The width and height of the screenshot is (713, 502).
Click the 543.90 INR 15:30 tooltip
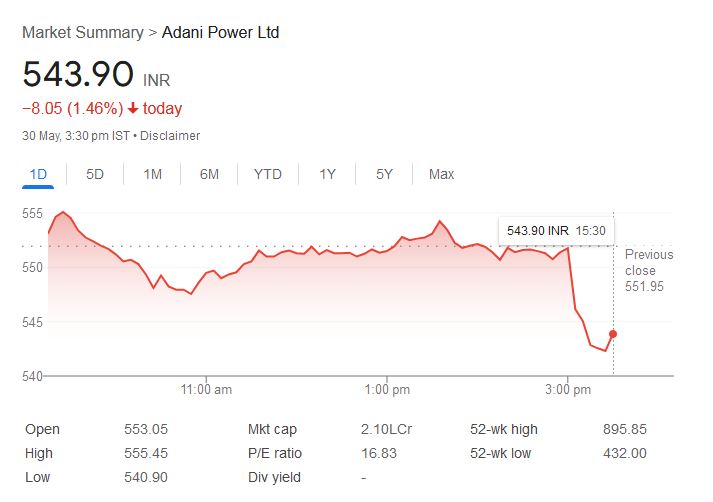[556, 231]
